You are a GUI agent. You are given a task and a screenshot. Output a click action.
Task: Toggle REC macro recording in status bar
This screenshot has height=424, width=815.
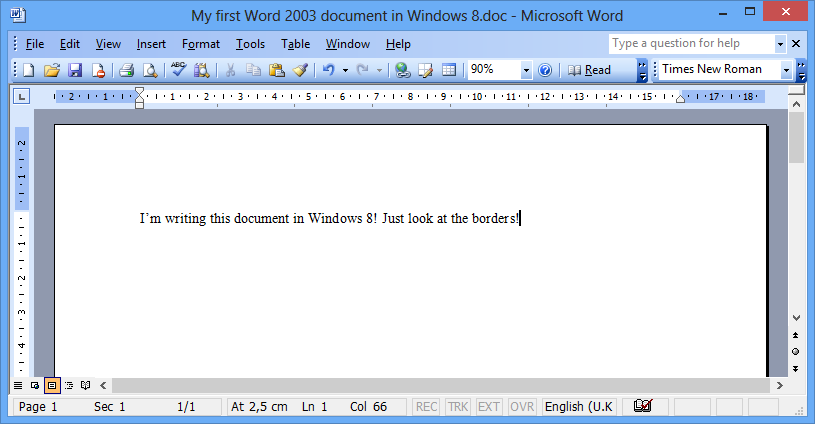[426, 407]
